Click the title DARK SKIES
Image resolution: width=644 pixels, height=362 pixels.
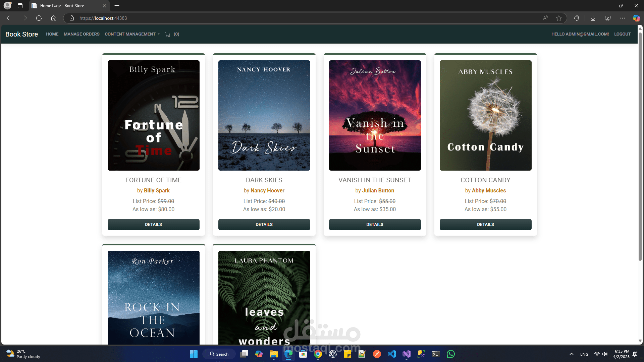tap(264, 180)
